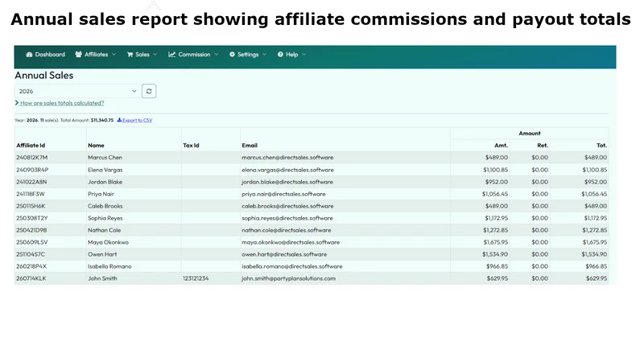Click the Settings gear icon
Screen dimensions: 644x362
coord(232,55)
